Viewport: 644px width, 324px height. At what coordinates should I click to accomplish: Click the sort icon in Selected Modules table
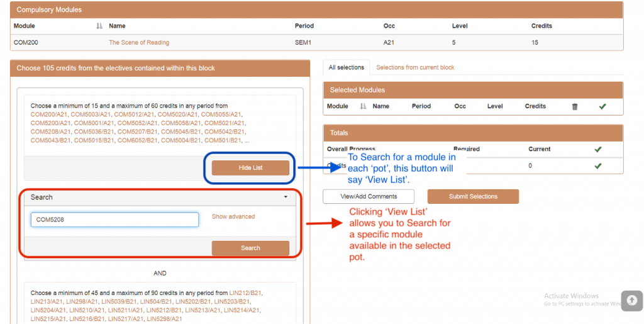(x=363, y=107)
